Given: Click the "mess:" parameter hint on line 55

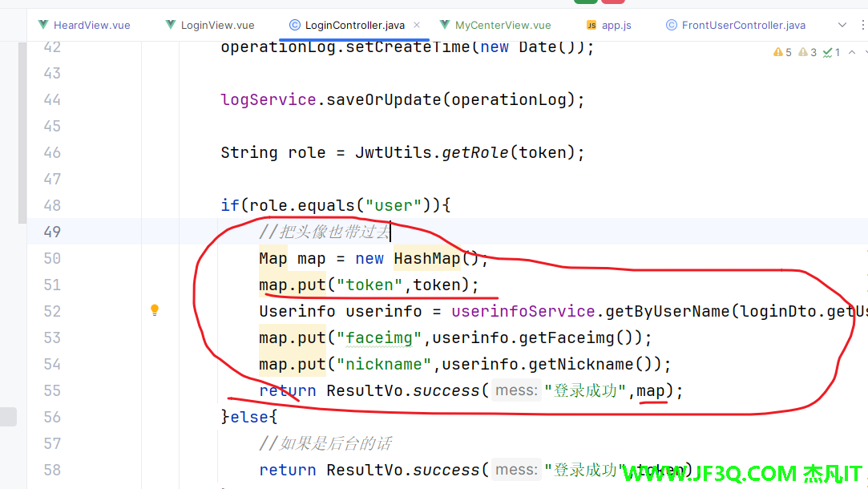Looking at the screenshot, I should tap(515, 390).
